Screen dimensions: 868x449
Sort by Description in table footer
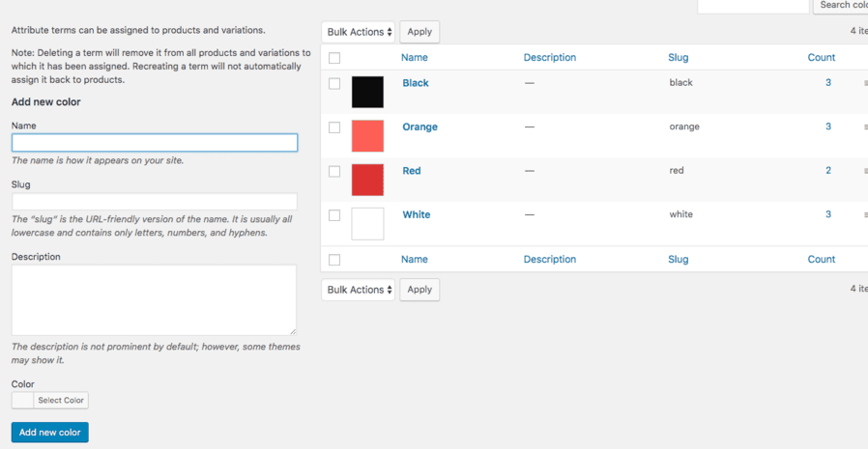coord(550,260)
